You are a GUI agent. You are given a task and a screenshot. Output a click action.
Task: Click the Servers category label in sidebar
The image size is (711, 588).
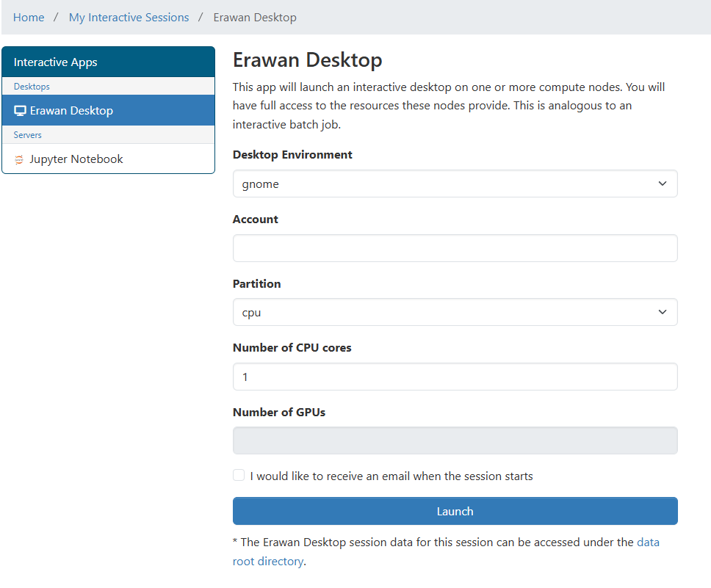coord(28,135)
